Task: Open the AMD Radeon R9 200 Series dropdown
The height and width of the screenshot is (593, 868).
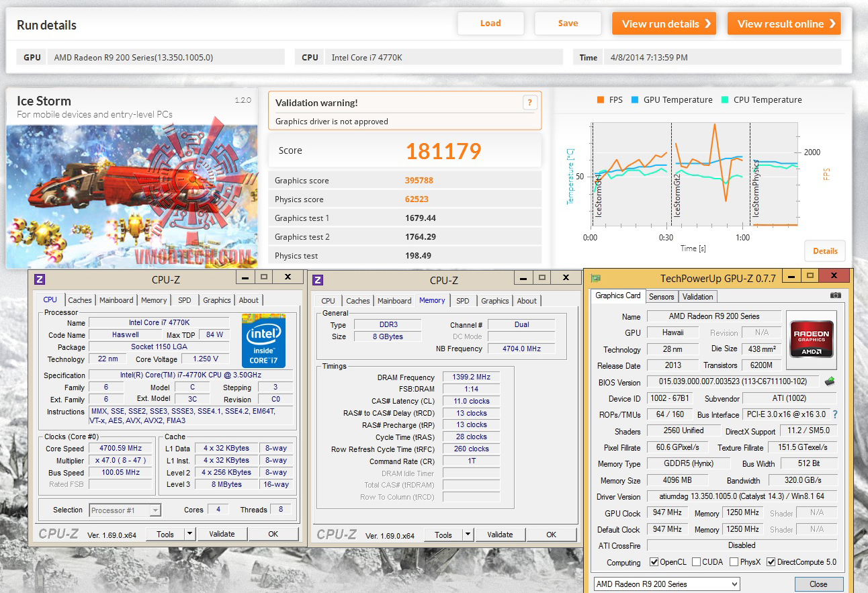Action: click(666, 584)
